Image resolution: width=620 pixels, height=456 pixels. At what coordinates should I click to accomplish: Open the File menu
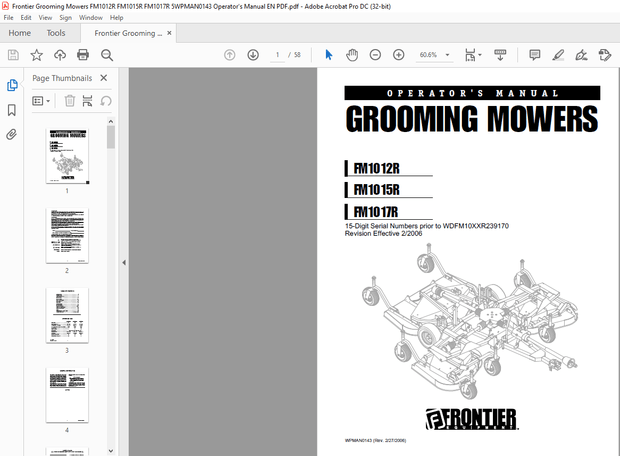click(8, 18)
